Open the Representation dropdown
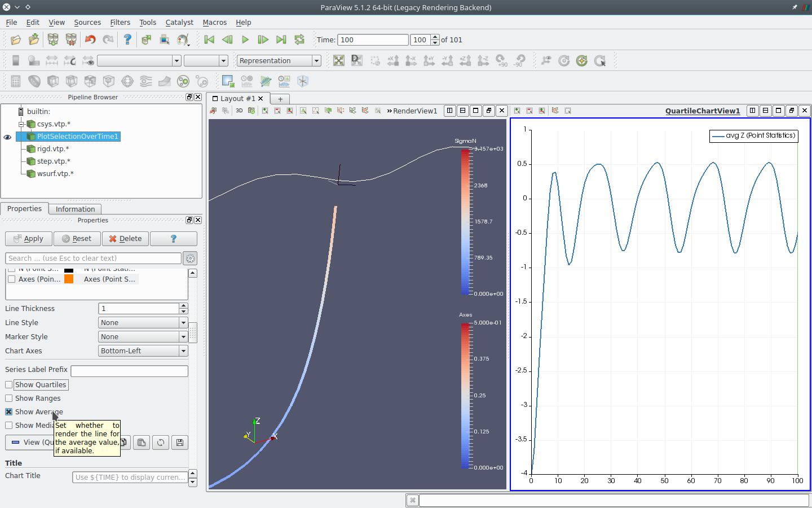 coord(279,60)
